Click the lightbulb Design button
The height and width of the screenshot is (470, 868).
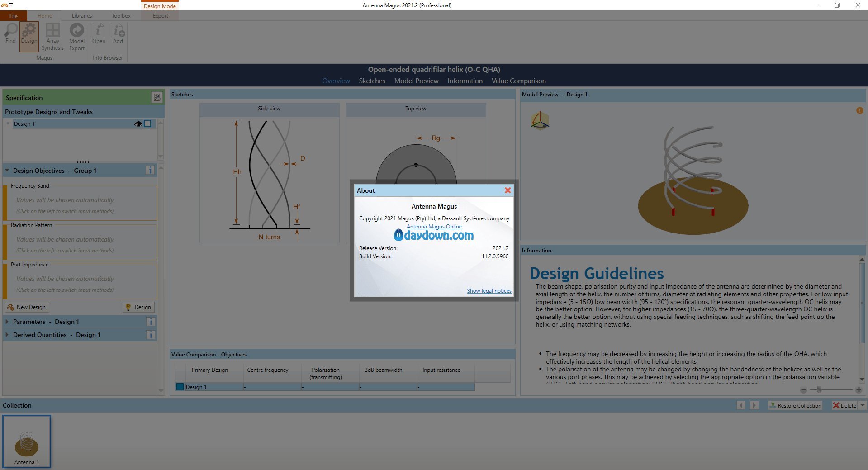point(138,307)
